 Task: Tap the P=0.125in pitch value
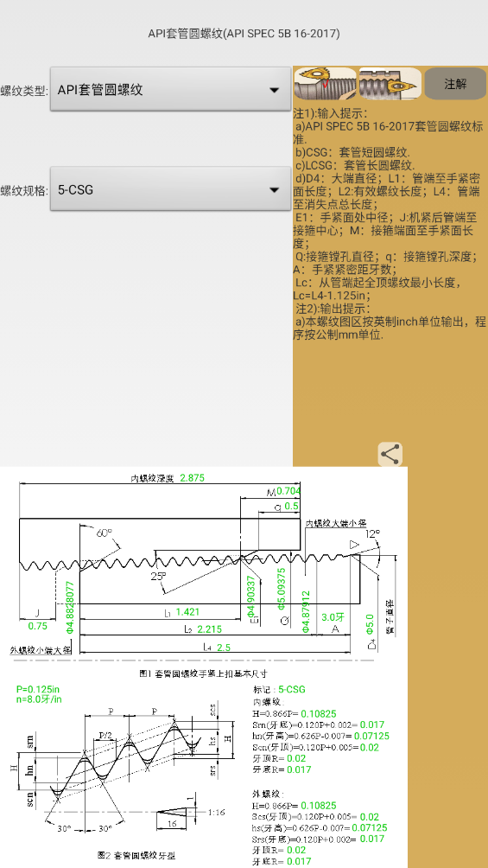(x=38, y=689)
